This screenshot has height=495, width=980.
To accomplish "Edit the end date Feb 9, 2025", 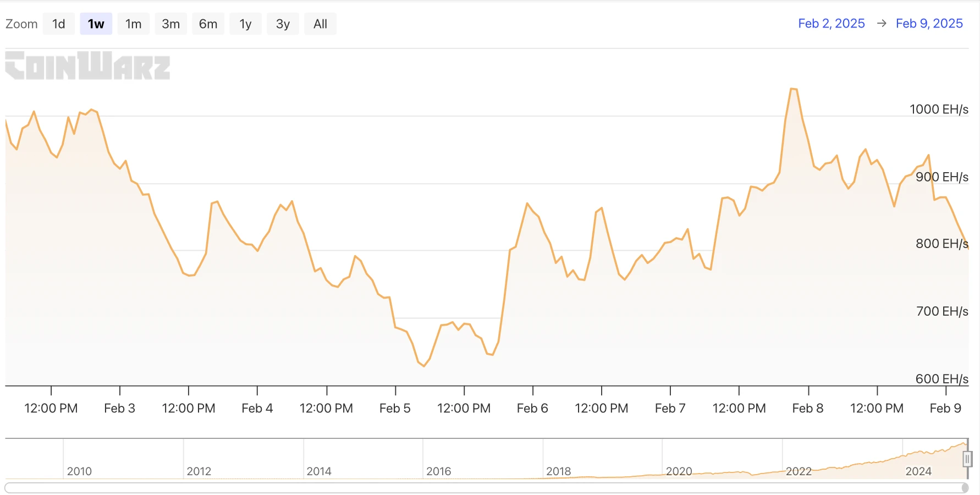I will pyautogui.click(x=929, y=23).
